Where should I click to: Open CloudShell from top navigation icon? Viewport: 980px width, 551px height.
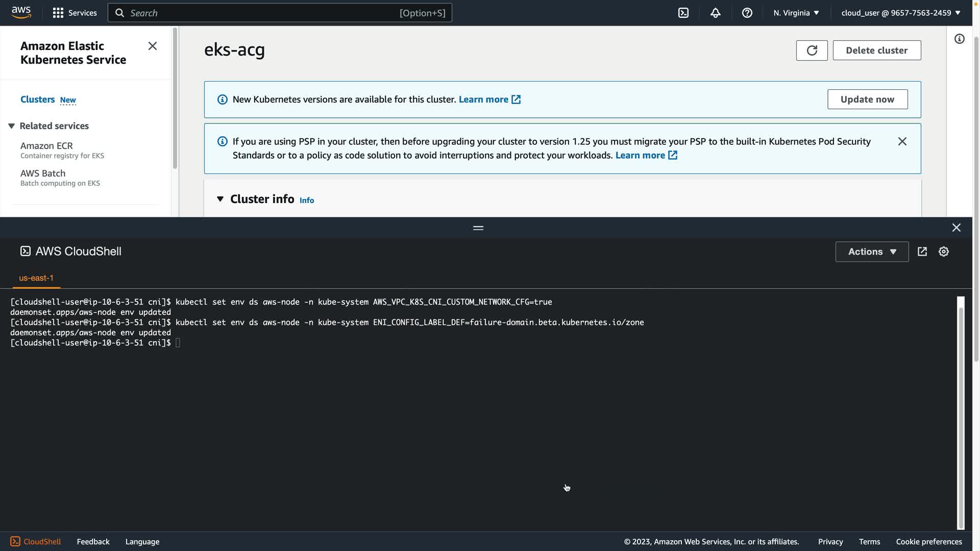point(683,13)
